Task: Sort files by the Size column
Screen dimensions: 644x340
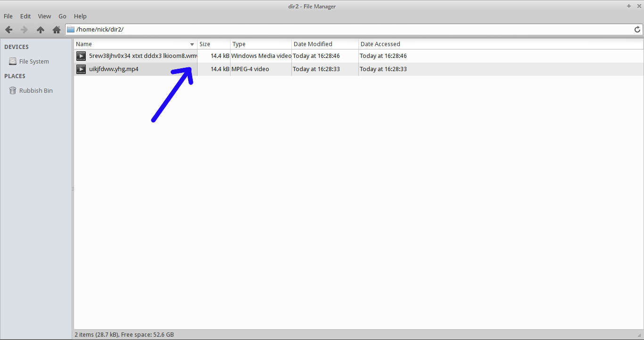Action: (213, 44)
